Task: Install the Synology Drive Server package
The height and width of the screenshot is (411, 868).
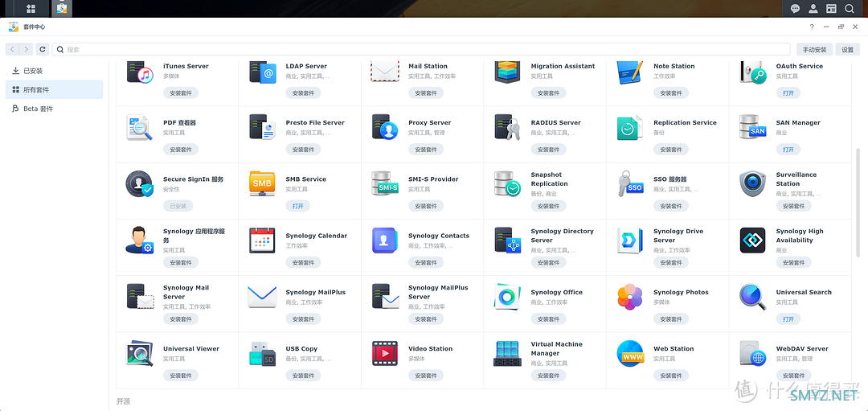Action: coord(671,262)
